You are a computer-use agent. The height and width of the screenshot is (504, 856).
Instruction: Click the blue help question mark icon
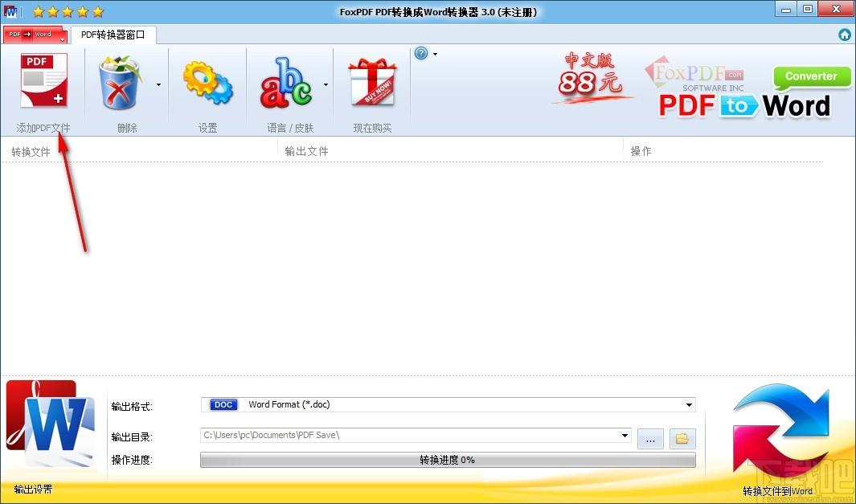tap(421, 54)
